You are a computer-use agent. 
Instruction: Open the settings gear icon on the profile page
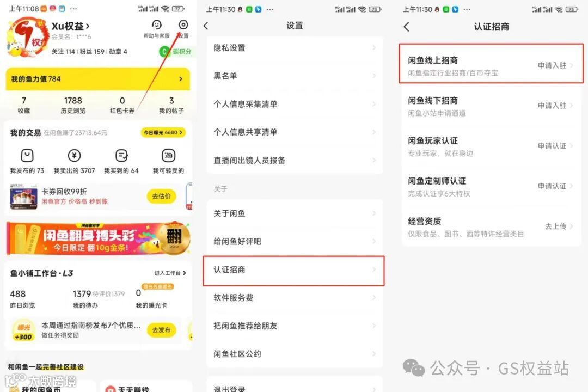click(x=183, y=24)
